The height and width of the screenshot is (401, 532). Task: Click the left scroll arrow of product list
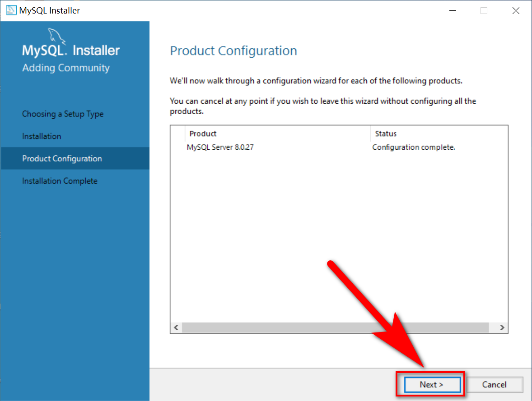(176, 327)
